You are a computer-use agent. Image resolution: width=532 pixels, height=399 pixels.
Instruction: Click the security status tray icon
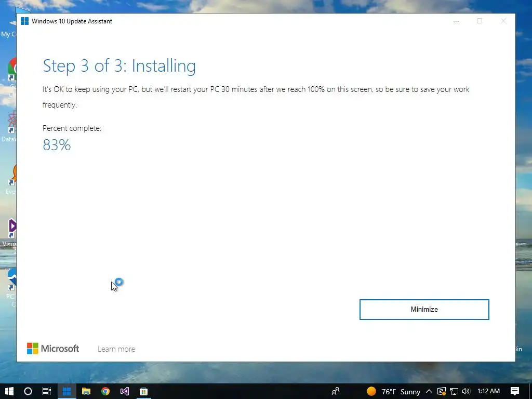coord(442,392)
